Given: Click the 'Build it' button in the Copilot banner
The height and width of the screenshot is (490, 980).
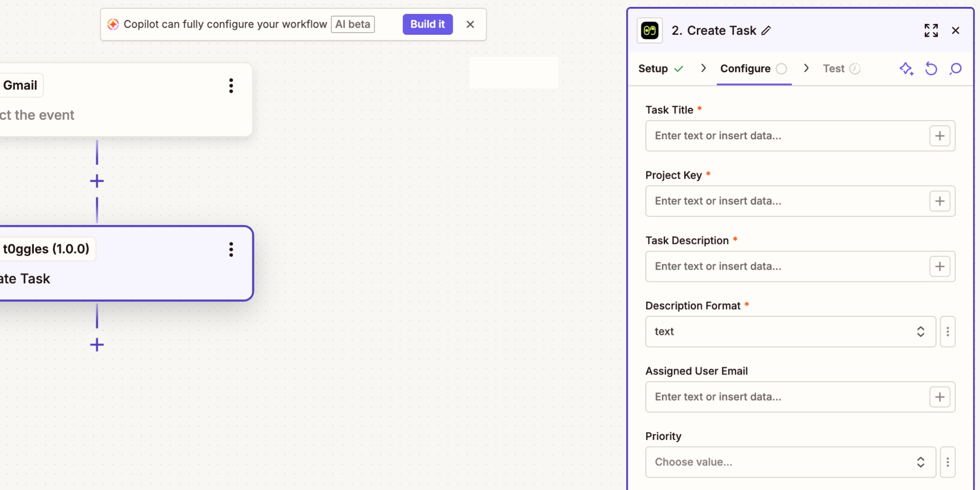Looking at the screenshot, I should [x=427, y=24].
